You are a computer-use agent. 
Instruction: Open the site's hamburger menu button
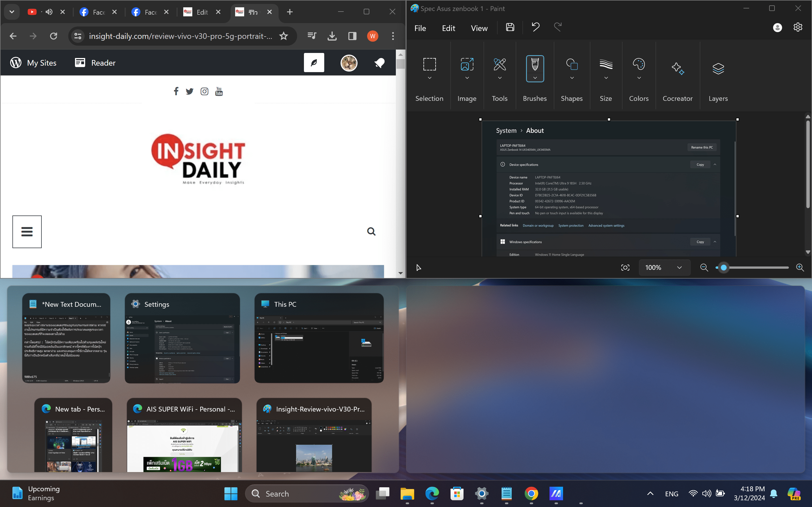(27, 232)
